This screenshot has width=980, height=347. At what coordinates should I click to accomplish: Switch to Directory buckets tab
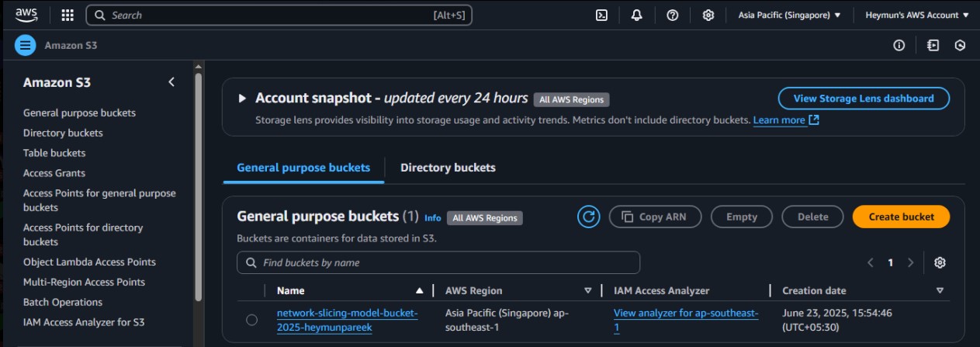click(448, 168)
